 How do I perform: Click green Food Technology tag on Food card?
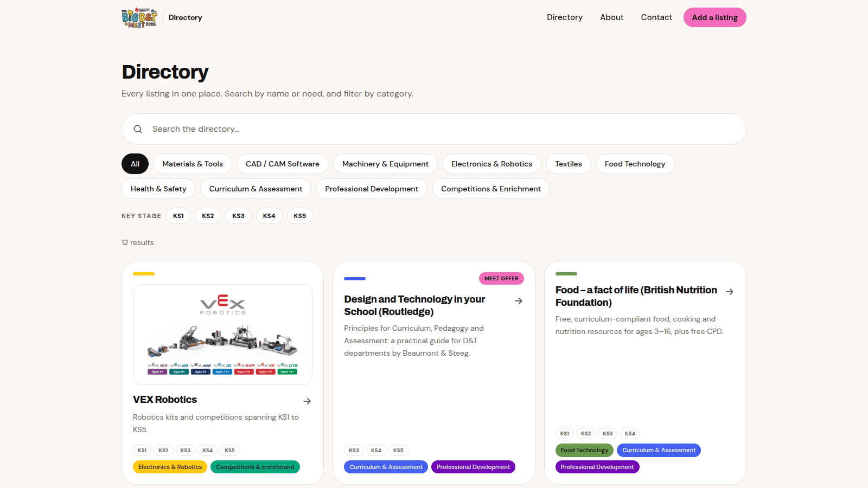click(x=584, y=450)
